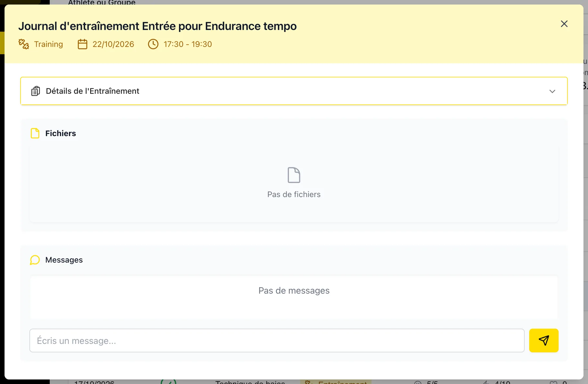Click the 'Messages' section heading
This screenshot has width=588, height=384.
64,260
